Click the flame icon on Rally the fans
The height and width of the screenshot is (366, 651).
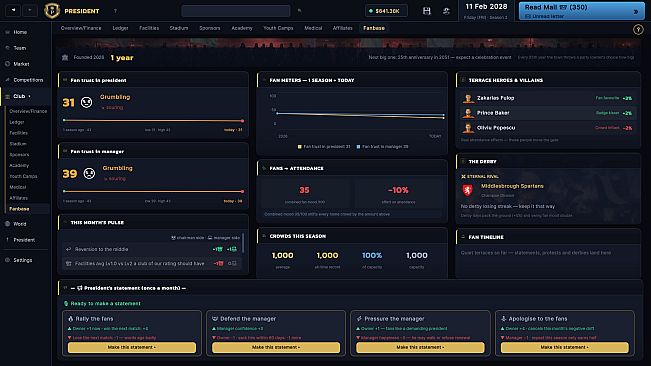(x=70, y=319)
